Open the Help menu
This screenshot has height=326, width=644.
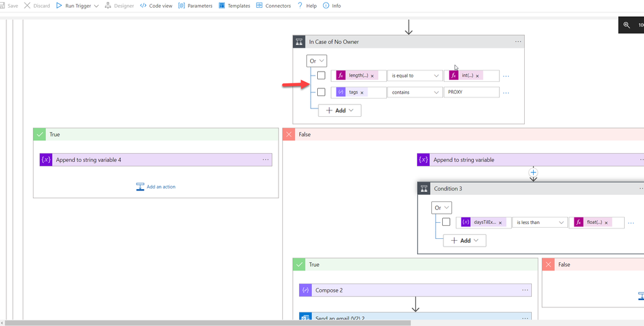(x=307, y=6)
